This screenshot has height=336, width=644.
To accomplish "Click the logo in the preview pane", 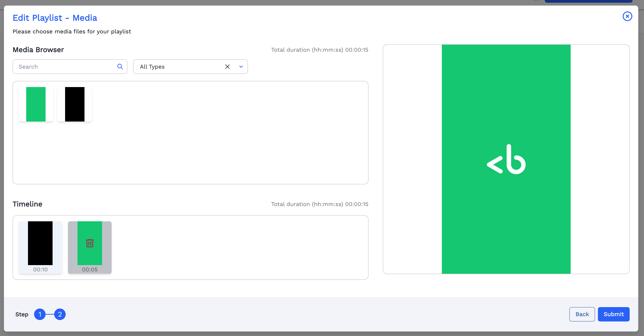I will (x=506, y=159).
